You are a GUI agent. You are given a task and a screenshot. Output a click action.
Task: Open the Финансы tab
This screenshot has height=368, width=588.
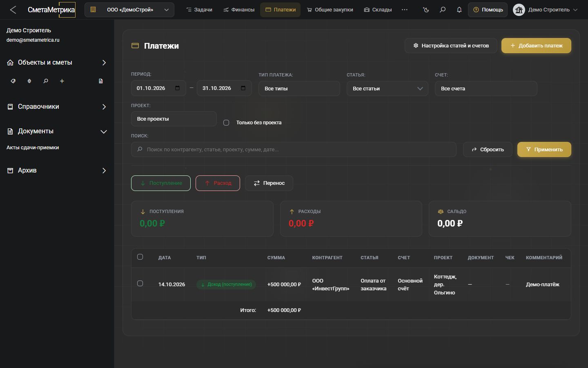239,10
